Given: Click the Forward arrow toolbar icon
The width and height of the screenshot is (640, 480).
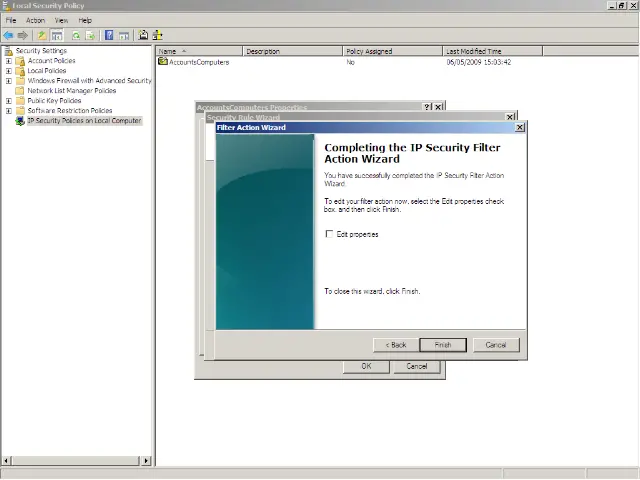Looking at the screenshot, I should [22, 35].
